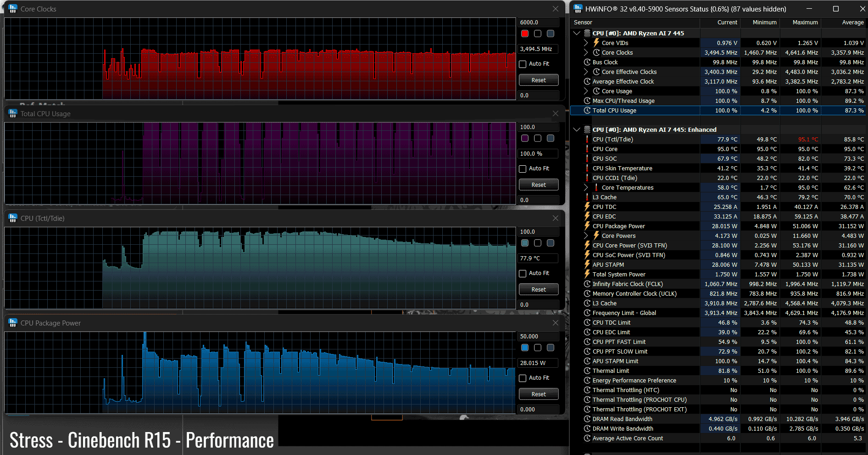868x455 pixels.
Task: Click the thermometer icon beside CPU SOC
Action: [x=587, y=158]
